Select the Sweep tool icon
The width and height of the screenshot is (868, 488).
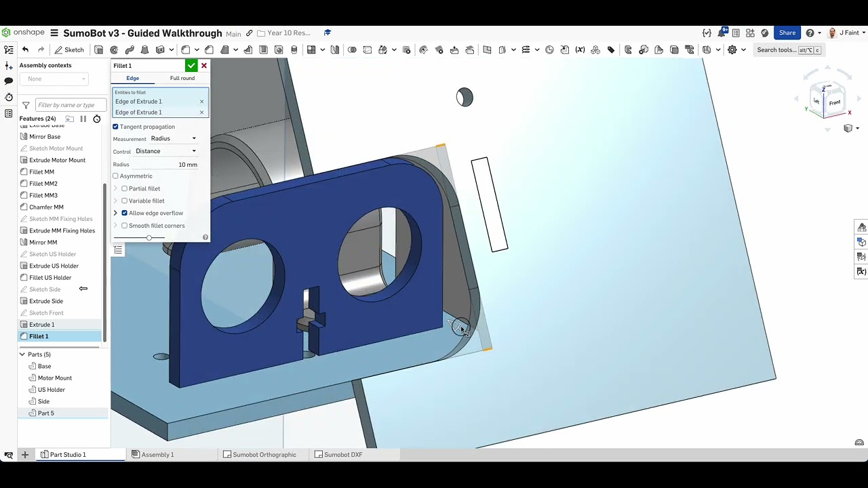point(130,49)
